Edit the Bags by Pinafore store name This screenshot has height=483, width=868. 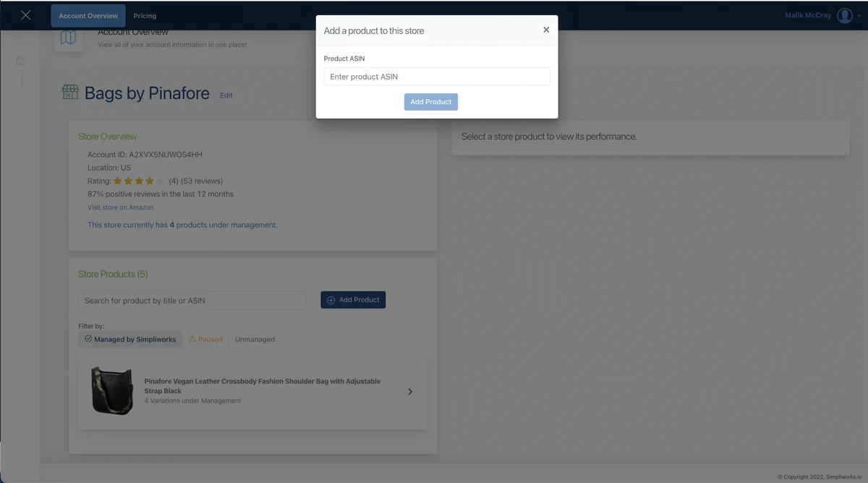tap(226, 95)
